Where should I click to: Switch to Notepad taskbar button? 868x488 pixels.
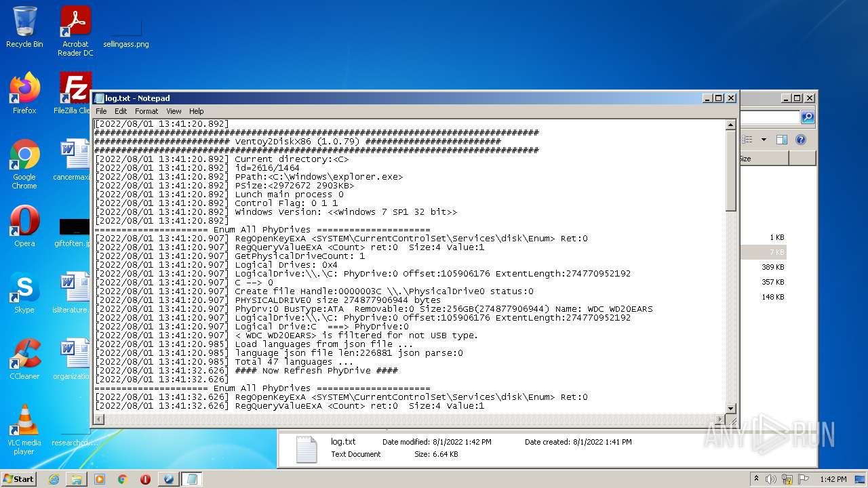[192, 479]
